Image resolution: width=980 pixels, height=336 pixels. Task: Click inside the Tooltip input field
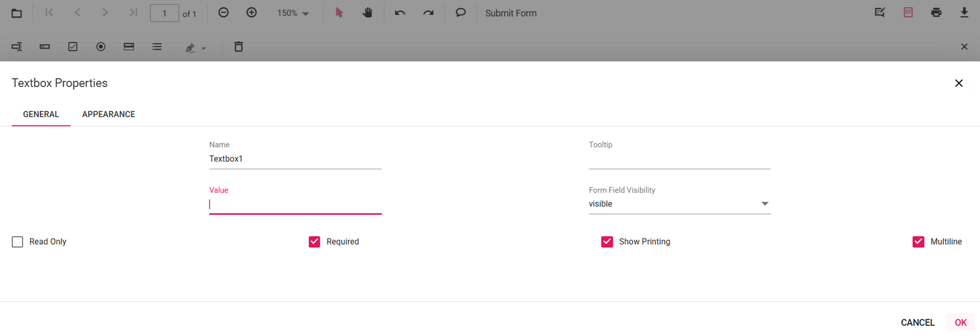[679, 159]
